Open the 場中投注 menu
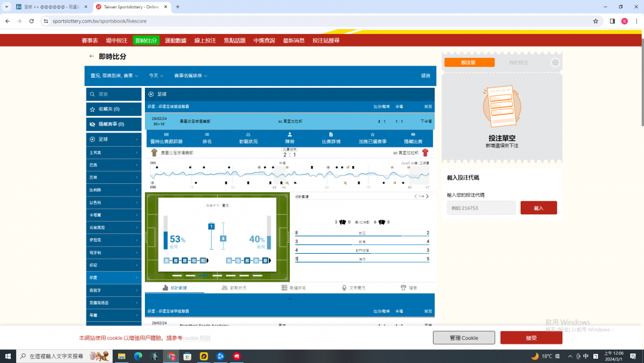The height and width of the screenshot is (363, 644). tap(117, 40)
